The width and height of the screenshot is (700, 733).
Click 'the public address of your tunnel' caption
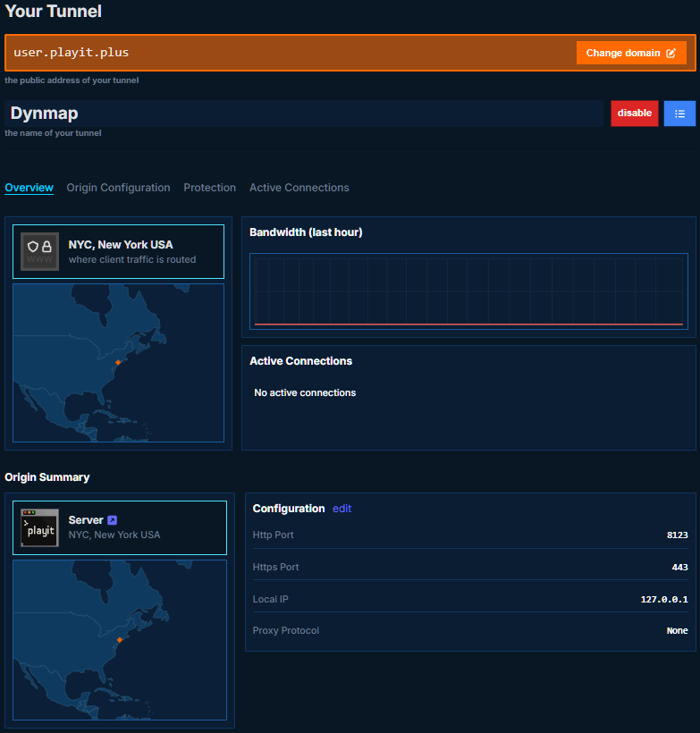tap(72, 80)
